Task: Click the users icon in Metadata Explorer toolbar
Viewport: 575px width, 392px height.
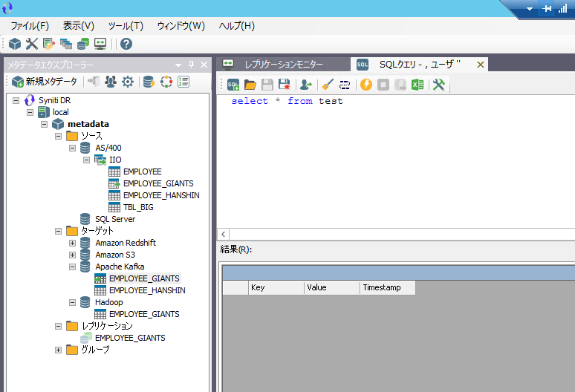Action: [111, 82]
